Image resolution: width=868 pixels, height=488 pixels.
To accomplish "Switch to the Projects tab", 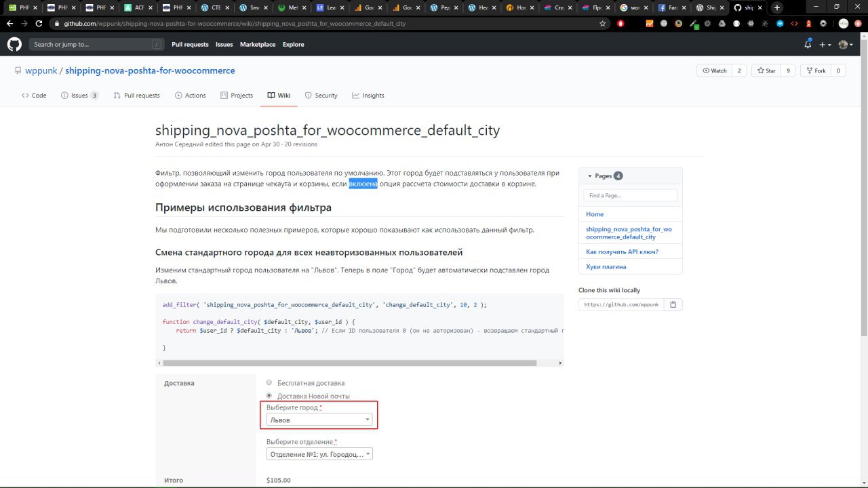I will click(237, 96).
